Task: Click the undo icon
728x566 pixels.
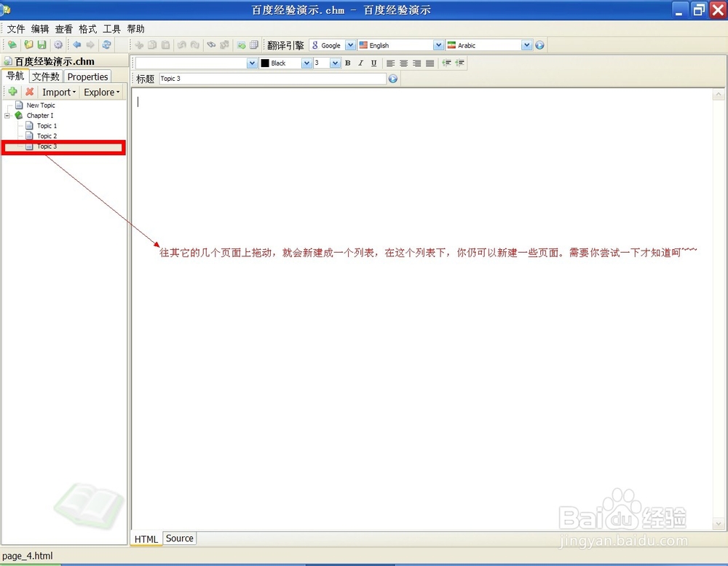Action: [181, 45]
